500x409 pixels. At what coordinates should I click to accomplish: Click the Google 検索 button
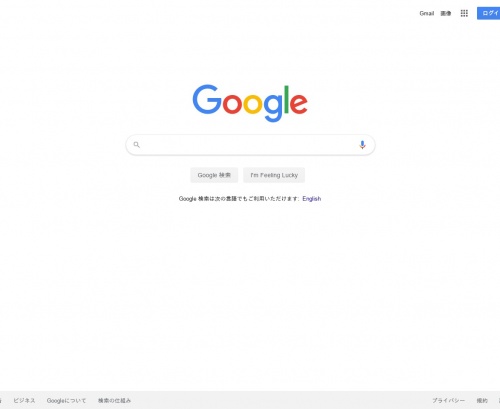[x=214, y=175]
